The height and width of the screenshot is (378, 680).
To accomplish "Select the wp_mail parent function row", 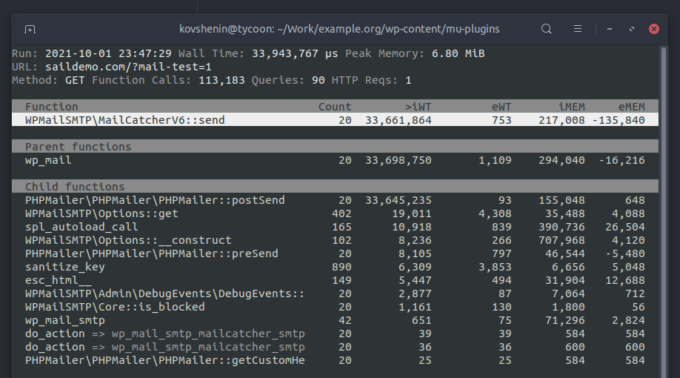I will pyautogui.click(x=335, y=160).
